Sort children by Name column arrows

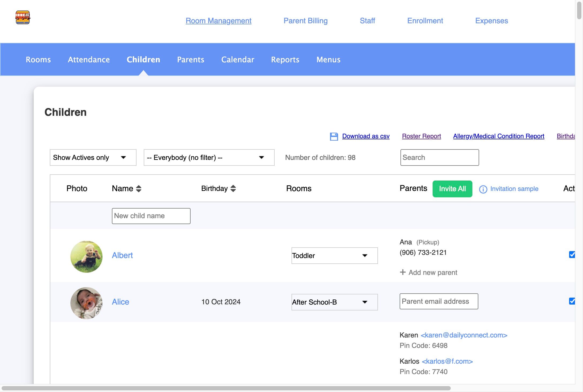tap(139, 189)
